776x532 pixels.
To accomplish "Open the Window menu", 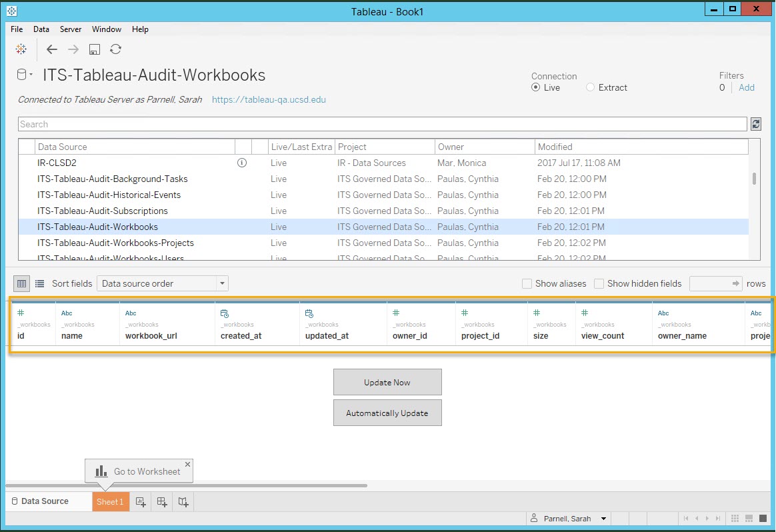I will tap(107, 29).
